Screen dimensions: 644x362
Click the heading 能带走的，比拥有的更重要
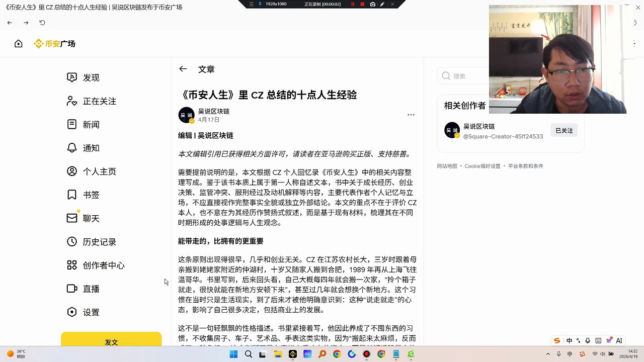click(221, 241)
